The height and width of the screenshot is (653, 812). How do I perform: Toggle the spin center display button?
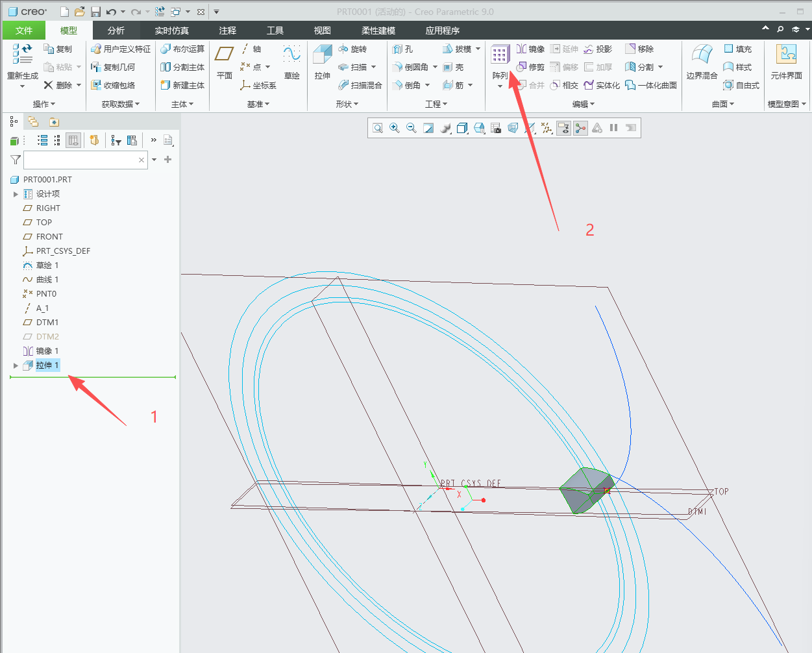pos(580,128)
